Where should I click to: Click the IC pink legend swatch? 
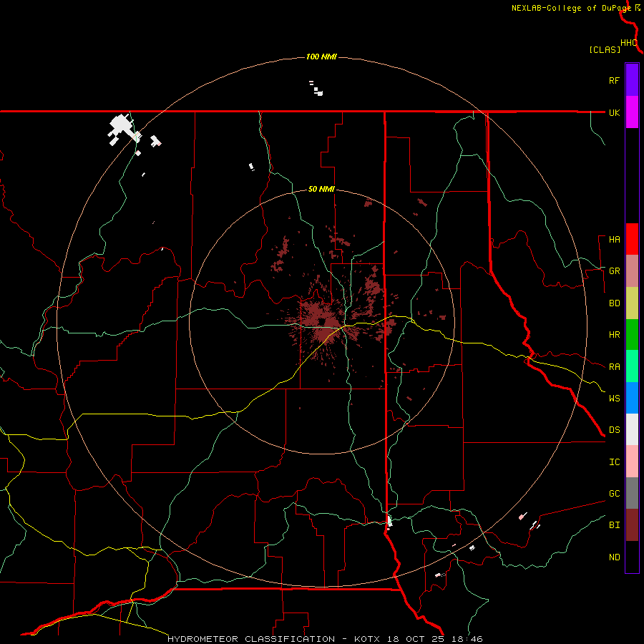pos(632,462)
